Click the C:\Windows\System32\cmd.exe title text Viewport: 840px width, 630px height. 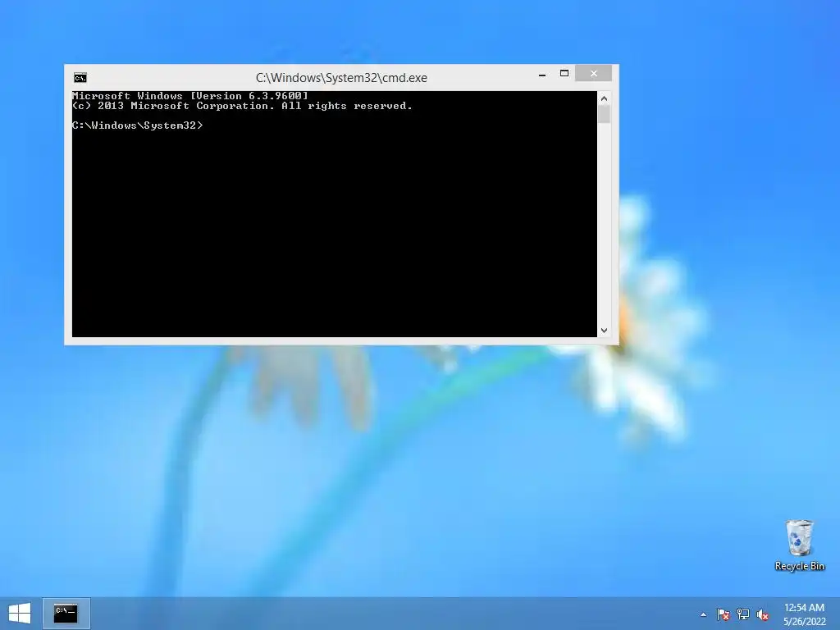[x=341, y=78]
